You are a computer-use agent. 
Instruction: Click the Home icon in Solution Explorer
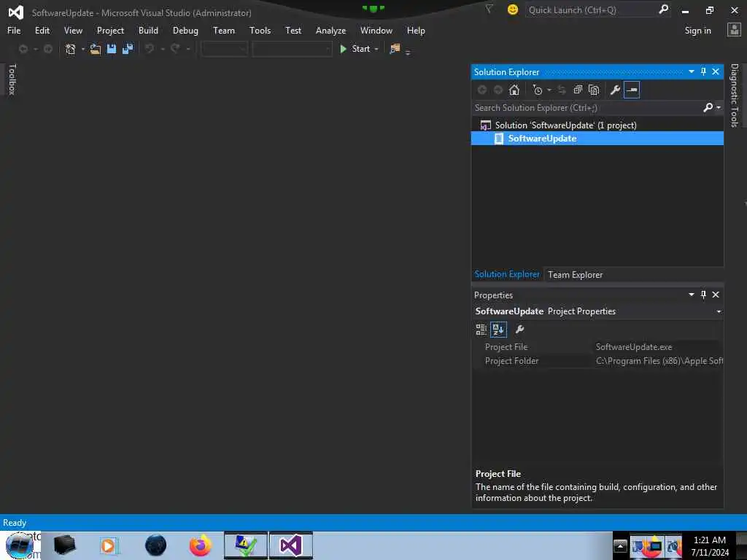click(x=514, y=90)
